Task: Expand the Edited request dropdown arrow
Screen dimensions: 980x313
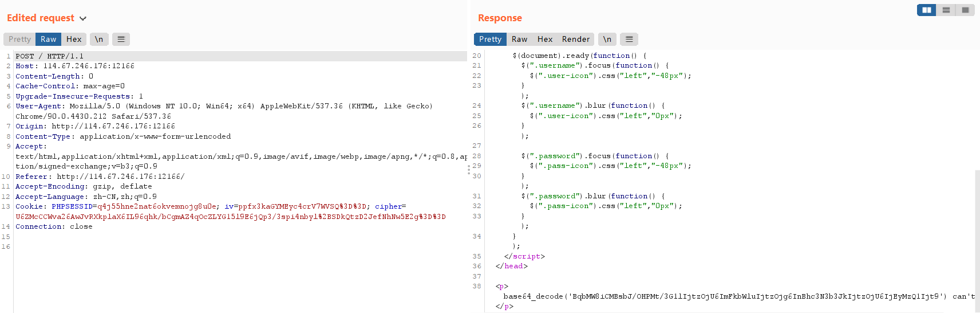Action: tap(83, 18)
